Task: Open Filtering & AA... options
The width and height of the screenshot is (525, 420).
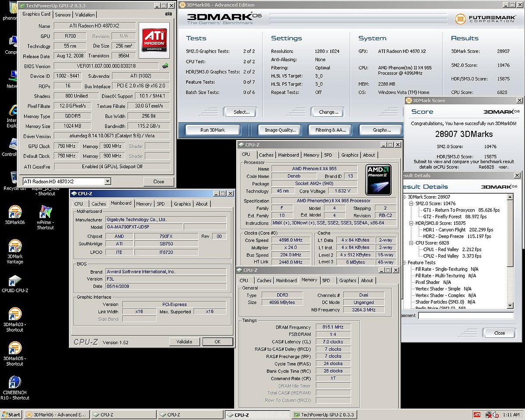Action: pyautogui.click(x=331, y=130)
